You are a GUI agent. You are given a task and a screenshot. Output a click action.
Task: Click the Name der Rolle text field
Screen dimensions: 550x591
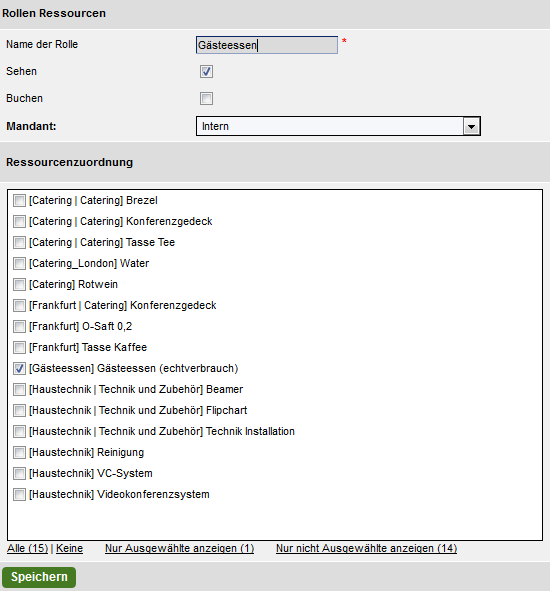[x=267, y=45]
